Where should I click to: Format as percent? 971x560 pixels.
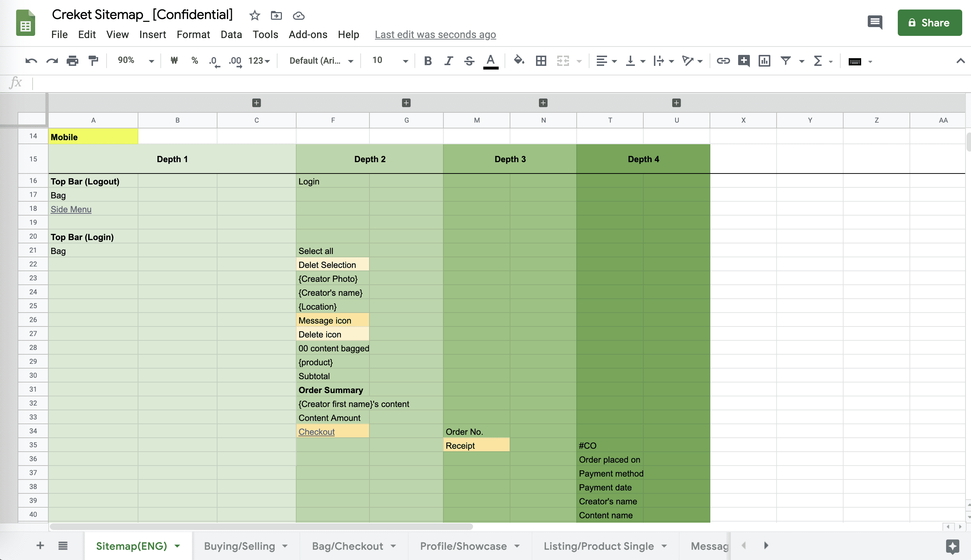[x=195, y=60]
